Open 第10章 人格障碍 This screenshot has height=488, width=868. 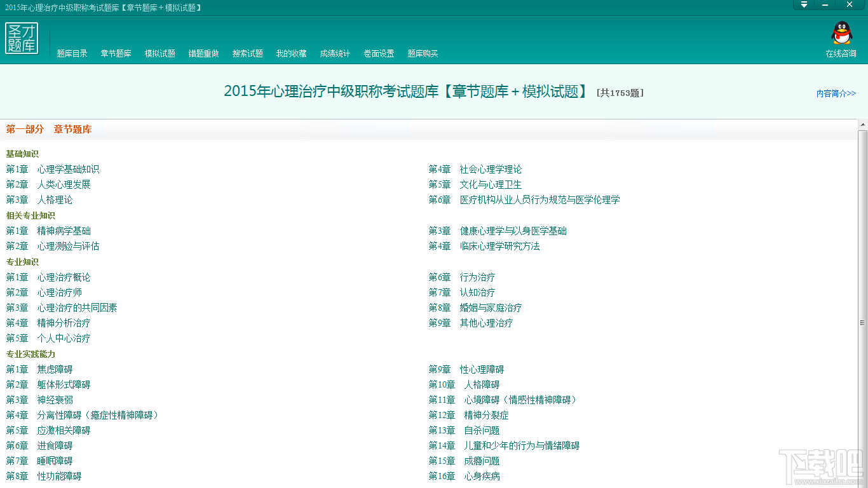(464, 384)
